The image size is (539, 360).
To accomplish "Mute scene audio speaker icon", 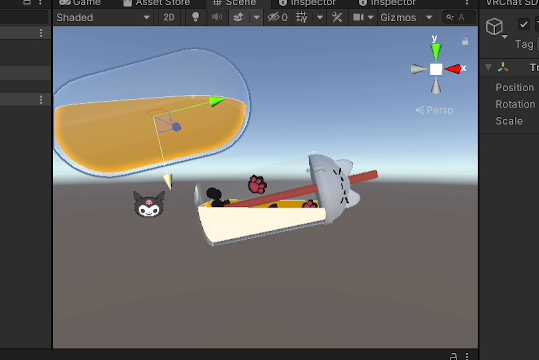I will tap(217, 17).
